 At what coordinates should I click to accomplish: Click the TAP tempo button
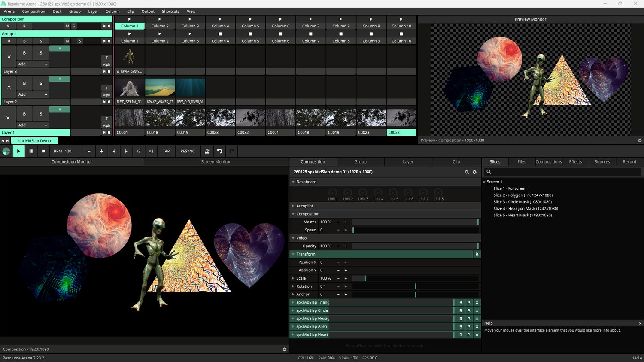click(166, 151)
